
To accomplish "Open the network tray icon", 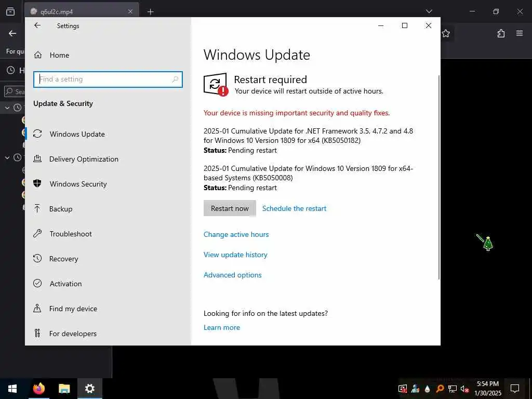I will [x=453, y=389].
